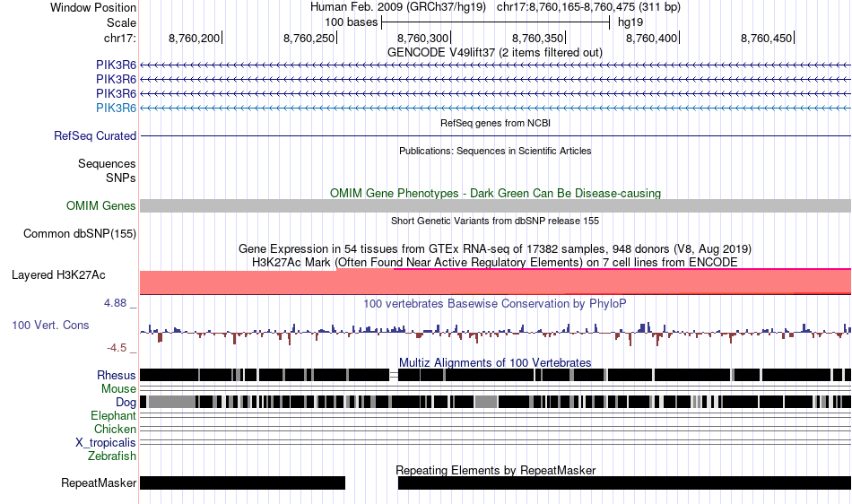
Task: Click the Sequences track label
Action: 107,163
